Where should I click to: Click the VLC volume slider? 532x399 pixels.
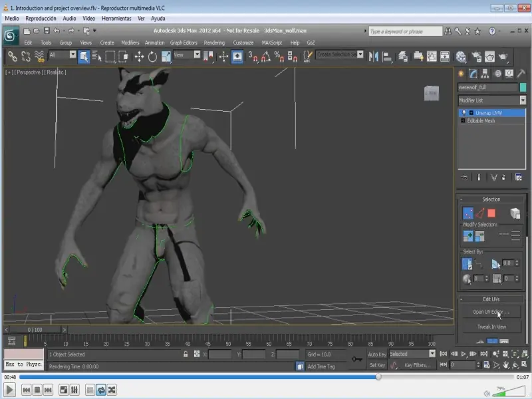click(x=509, y=391)
